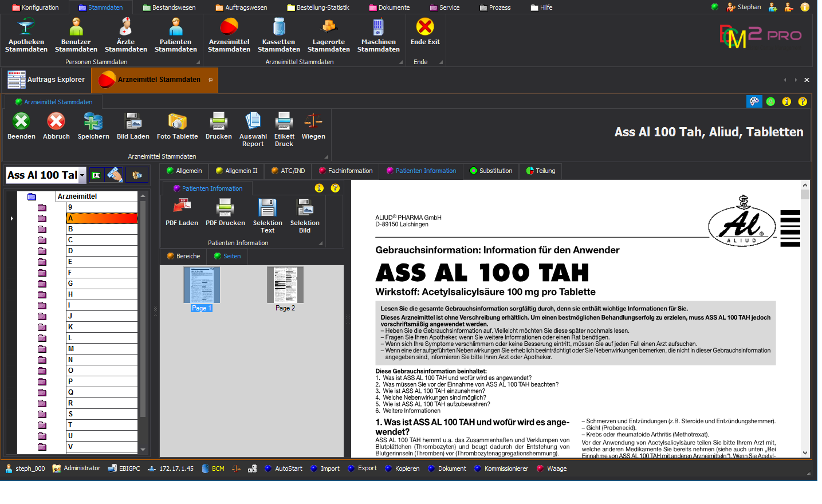
Task: Open Kassetten Stammdaten from ribbon
Action: [x=278, y=27]
